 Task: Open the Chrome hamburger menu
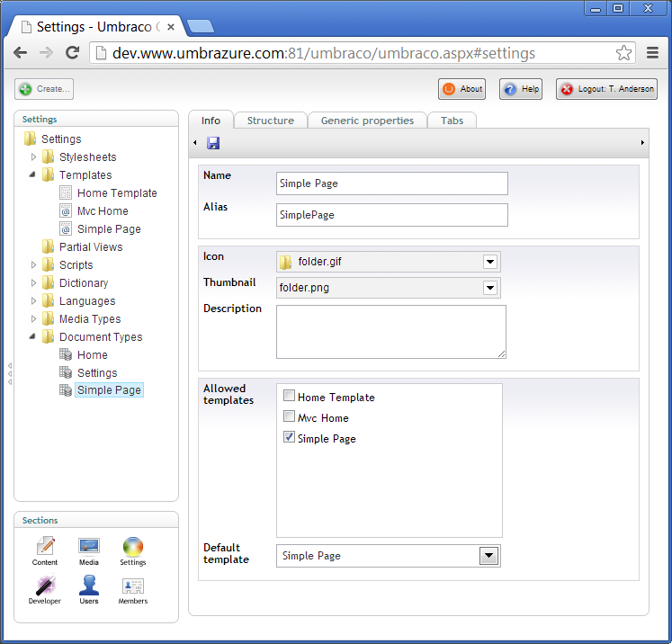tap(653, 53)
